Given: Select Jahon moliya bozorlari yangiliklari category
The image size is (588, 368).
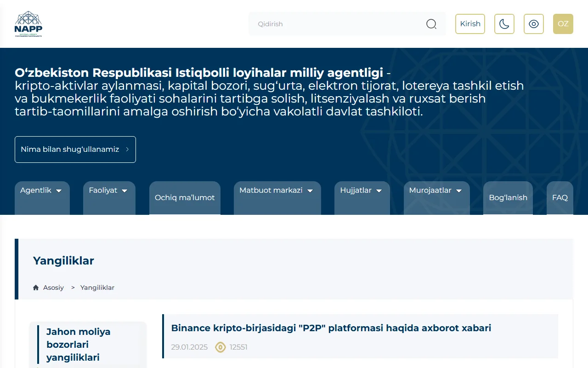Looking at the screenshot, I should (x=79, y=345).
